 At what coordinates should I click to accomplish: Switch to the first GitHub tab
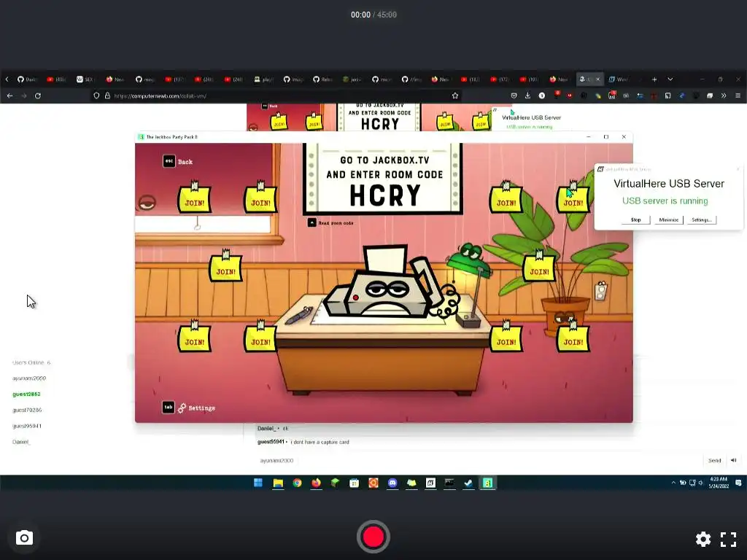coord(27,79)
